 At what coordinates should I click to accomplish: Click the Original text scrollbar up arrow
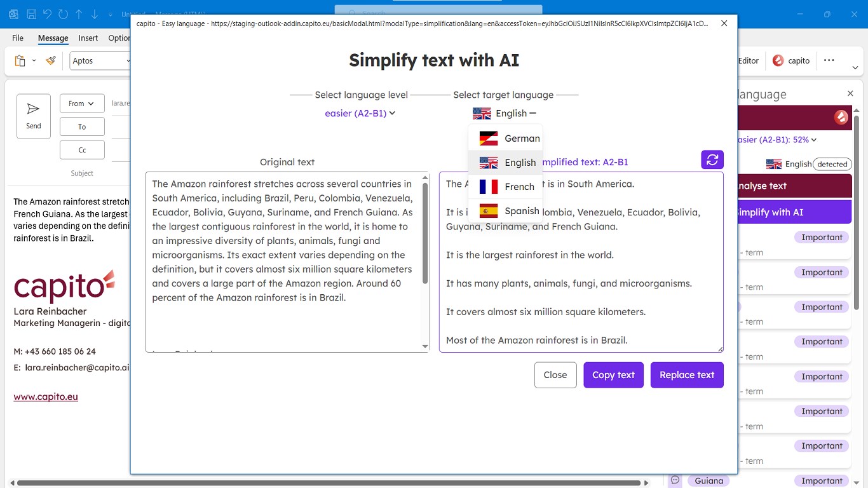[x=425, y=177]
